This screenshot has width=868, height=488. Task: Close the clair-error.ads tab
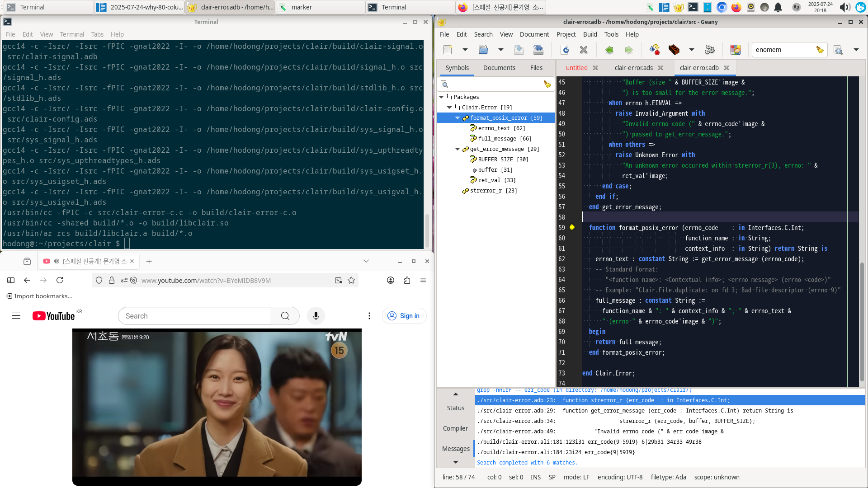(x=660, y=68)
